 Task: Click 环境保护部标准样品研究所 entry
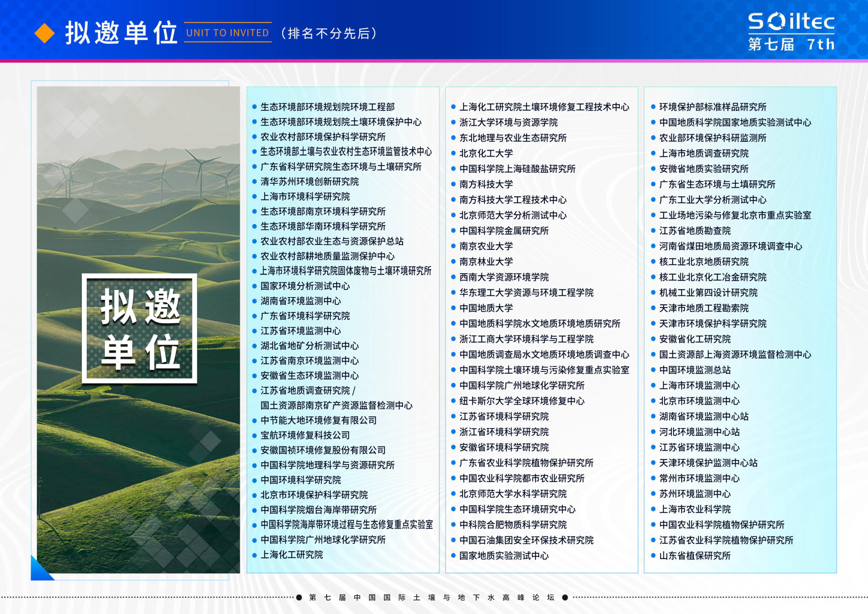[713, 107]
